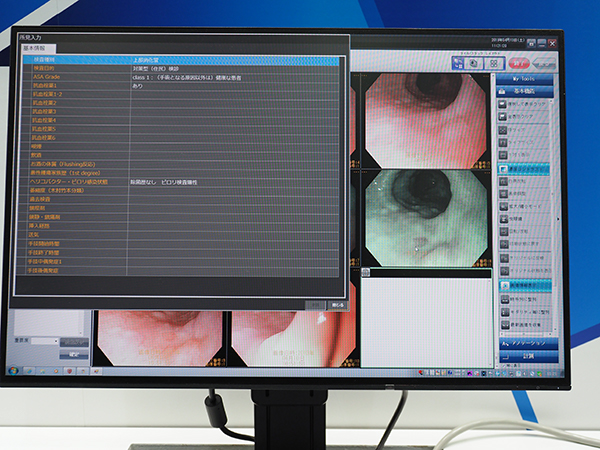This screenshot has height=450, width=600.
Task: Open the green-tinted endoscopy image thumbnail
Action: [420, 220]
